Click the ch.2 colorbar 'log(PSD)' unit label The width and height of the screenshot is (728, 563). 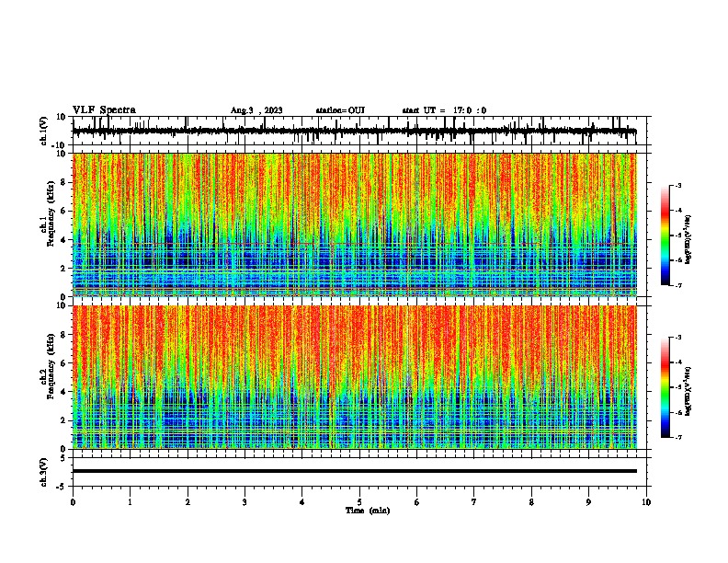(x=688, y=391)
